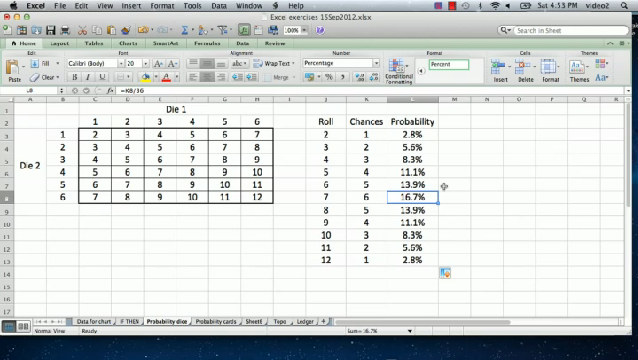Click the Percent Style button

click(x=329, y=77)
